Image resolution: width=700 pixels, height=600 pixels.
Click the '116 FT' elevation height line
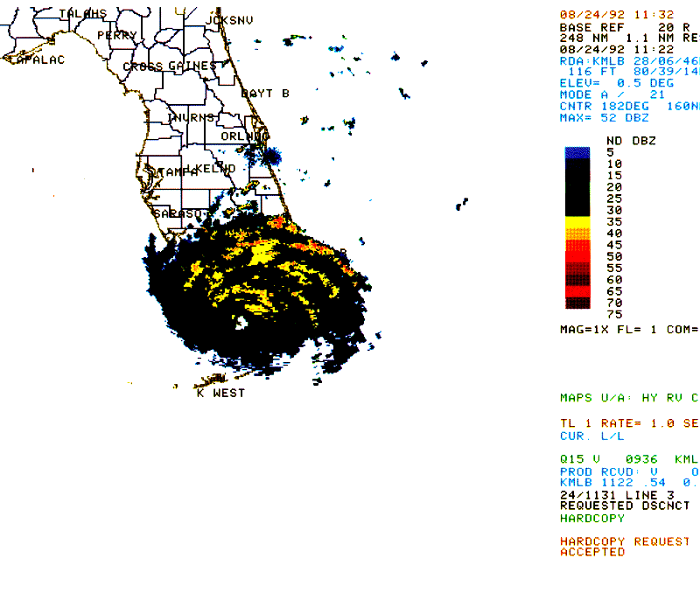click(x=633, y=72)
